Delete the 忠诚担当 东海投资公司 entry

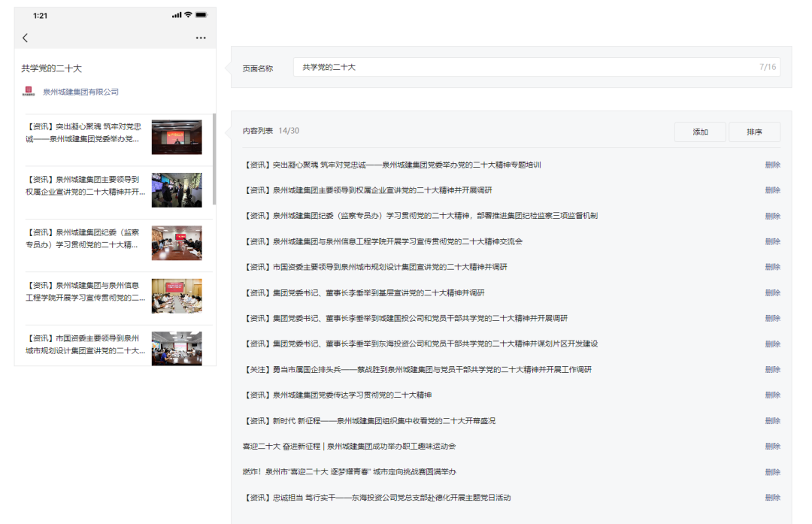772,497
